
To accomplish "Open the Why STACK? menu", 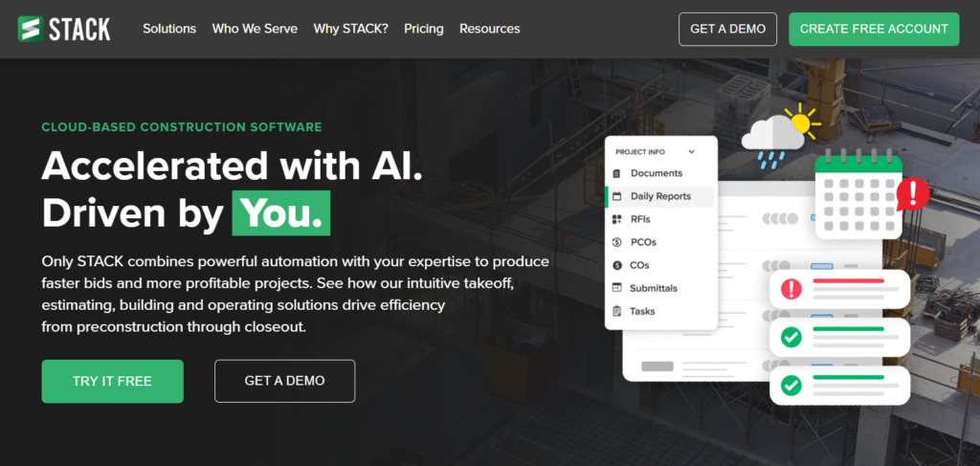I will tap(350, 29).
